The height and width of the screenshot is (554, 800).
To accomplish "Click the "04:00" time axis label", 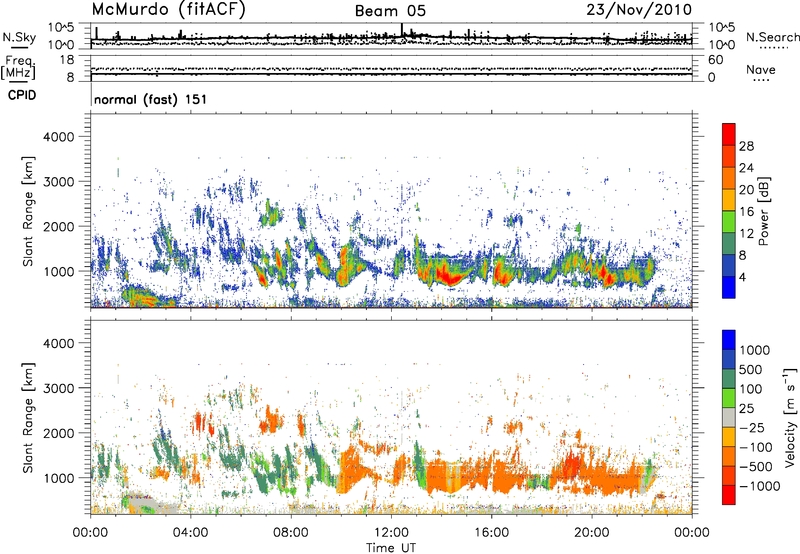I will (x=190, y=533).
